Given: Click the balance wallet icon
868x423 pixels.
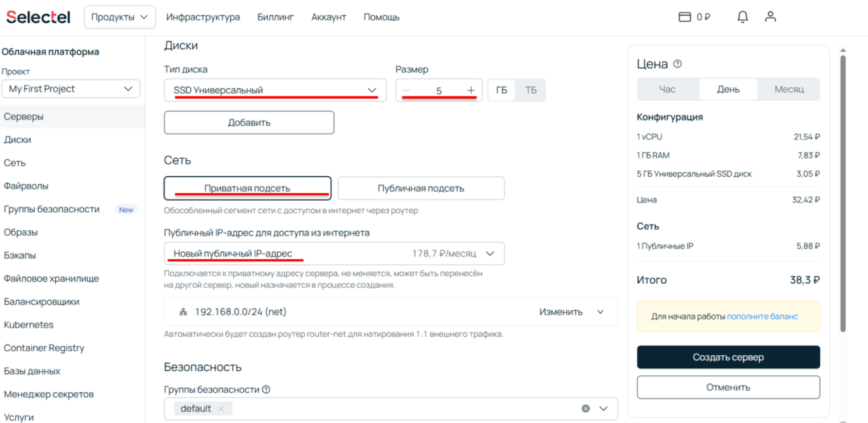Looking at the screenshot, I should point(685,17).
